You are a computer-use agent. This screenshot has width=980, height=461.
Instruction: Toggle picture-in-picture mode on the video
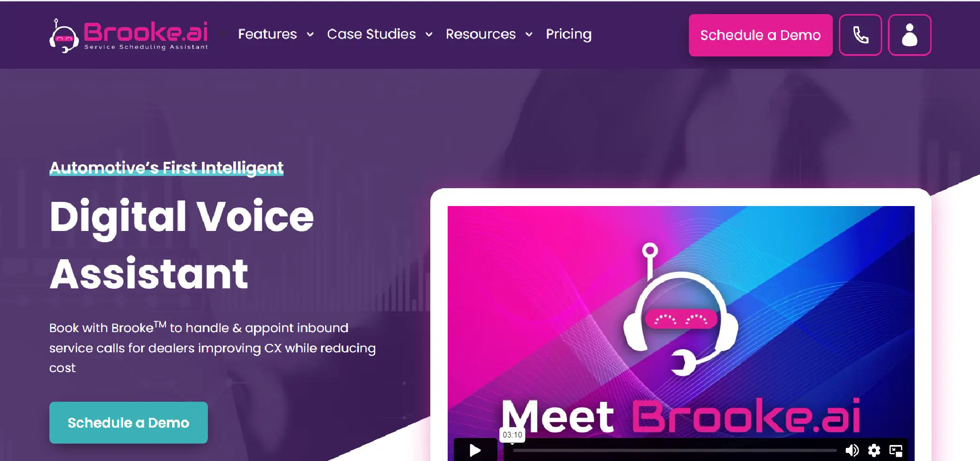pos(896,451)
